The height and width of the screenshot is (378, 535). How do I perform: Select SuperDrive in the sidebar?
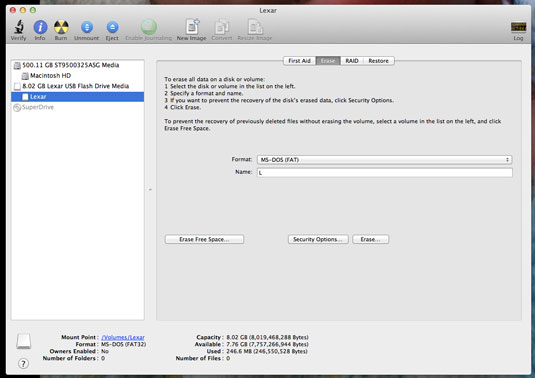tap(78, 107)
